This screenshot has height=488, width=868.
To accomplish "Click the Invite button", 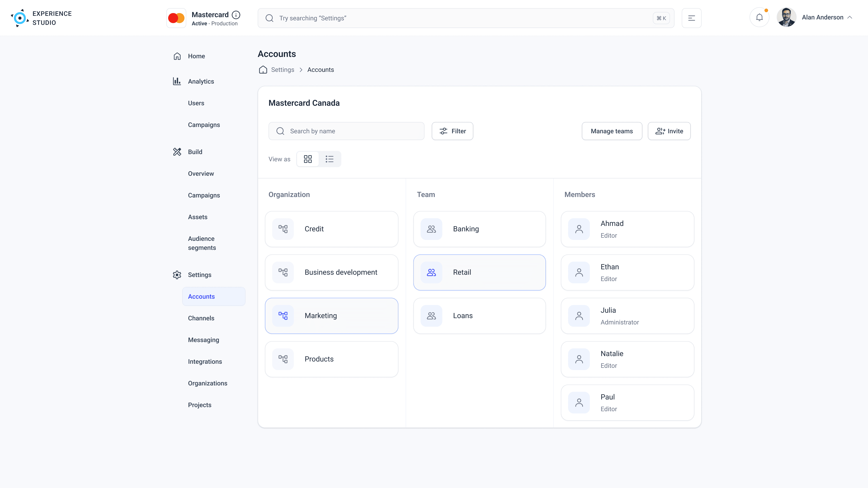I will click(x=669, y=131).
